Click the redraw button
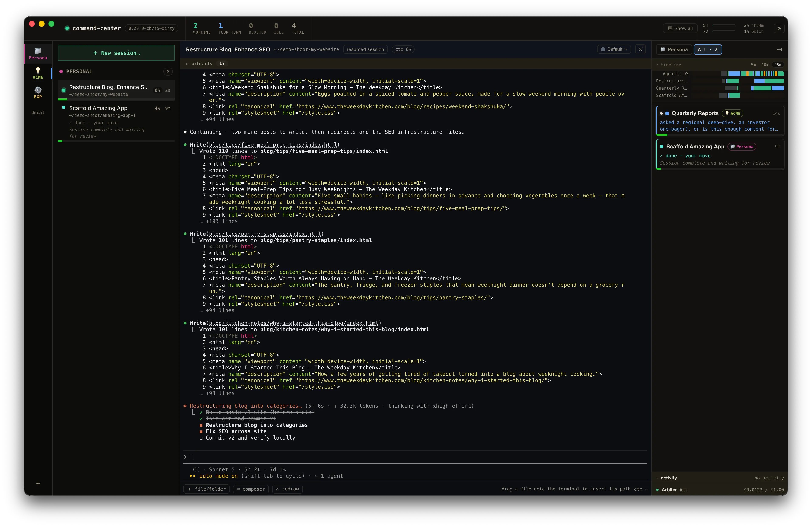 287,489
